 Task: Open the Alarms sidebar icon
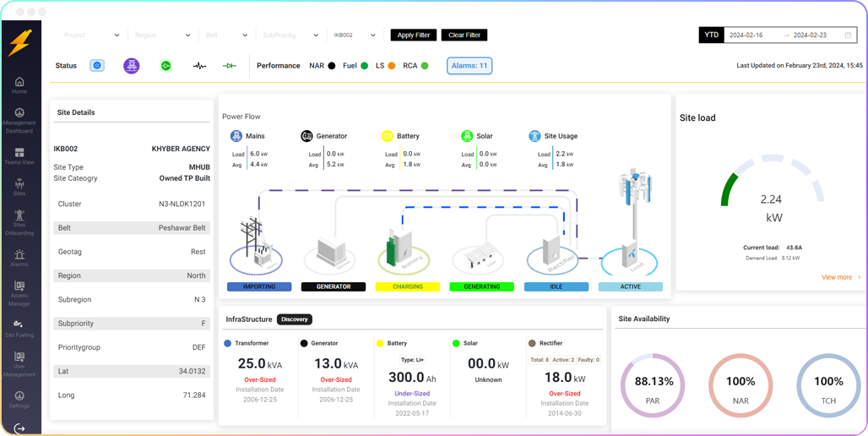[x=19, y=254]
